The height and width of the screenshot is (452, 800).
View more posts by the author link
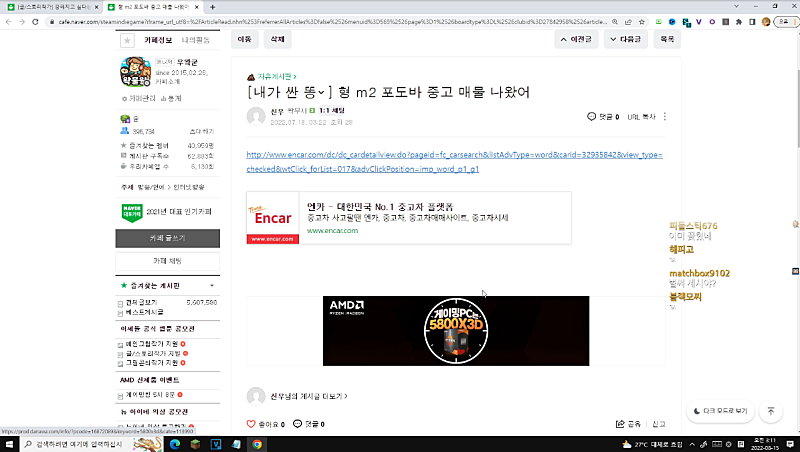pyautogui.click(x=309, y=396)
